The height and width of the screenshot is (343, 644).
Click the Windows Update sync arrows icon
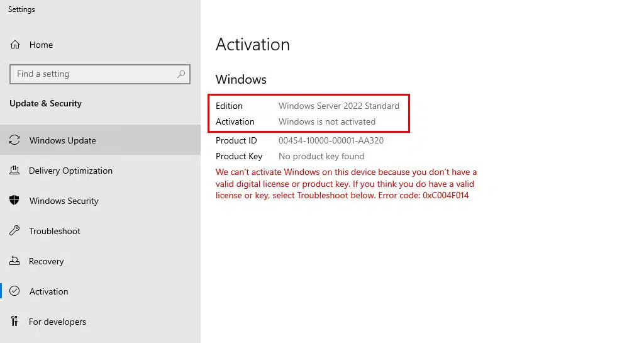[14, 140]
